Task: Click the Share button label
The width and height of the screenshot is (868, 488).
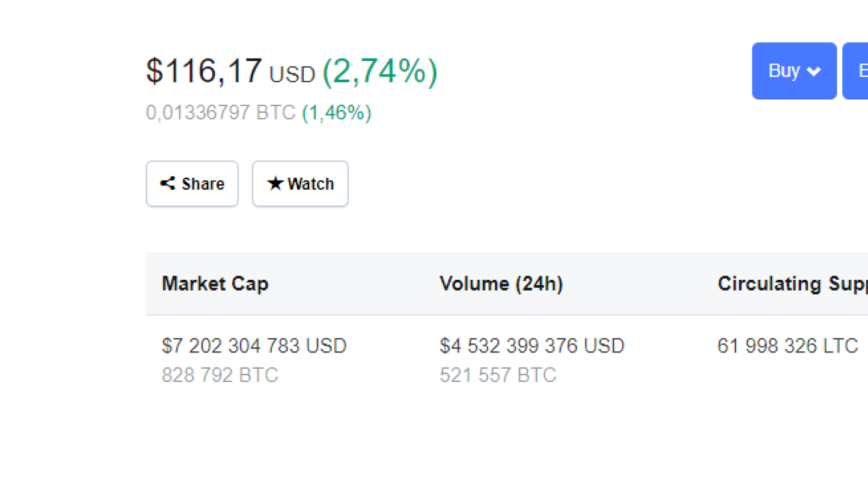Action: pos(203,184)
